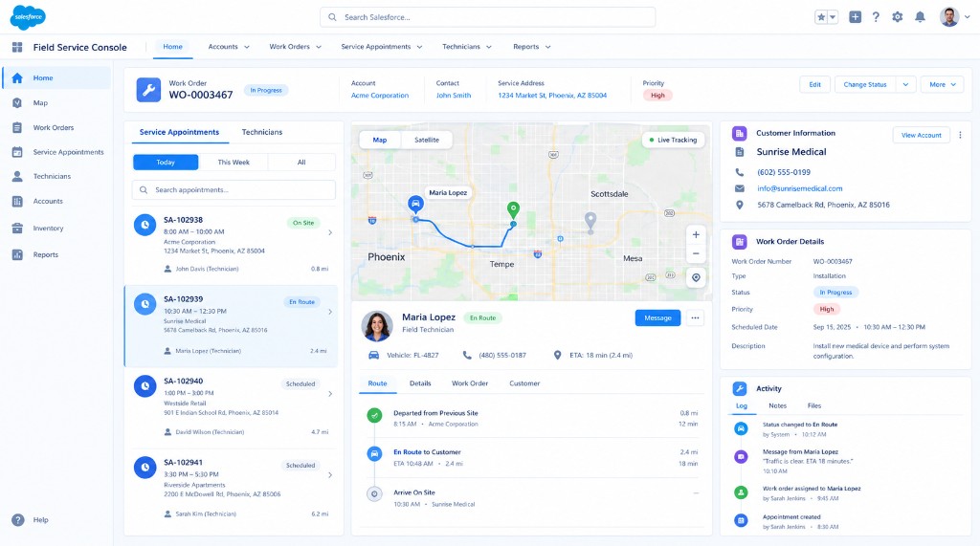The width and height of the screenshot is (980, 546).
Task: Click the gray map pin near Scottsdale
Action: click(x=590, y=221)
